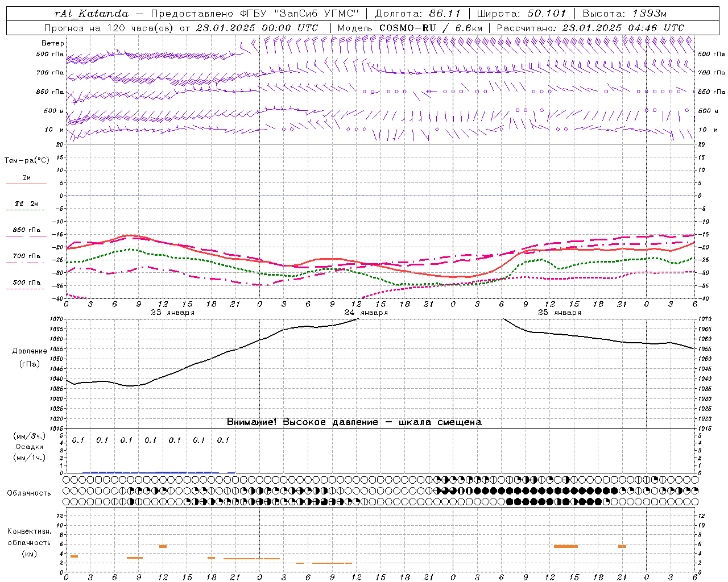Click the blue zero-degree reference line
Viewport: 728px width, 582px height.
(380, 196)
